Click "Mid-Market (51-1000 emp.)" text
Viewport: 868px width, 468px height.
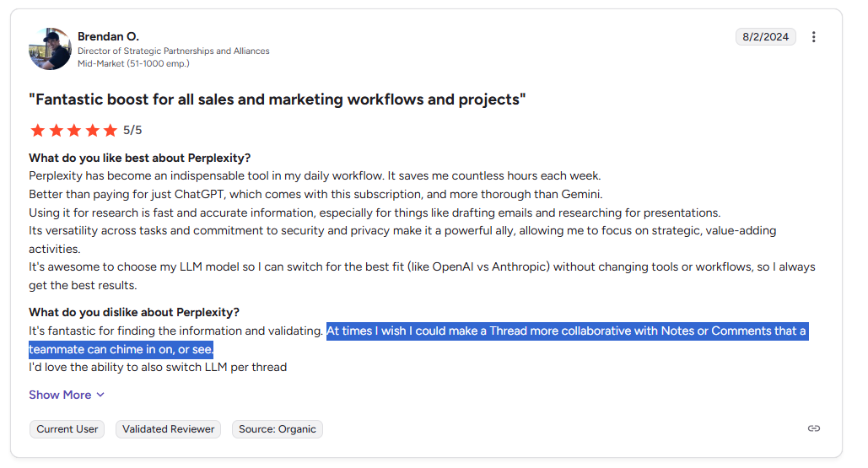coord(133,63)
